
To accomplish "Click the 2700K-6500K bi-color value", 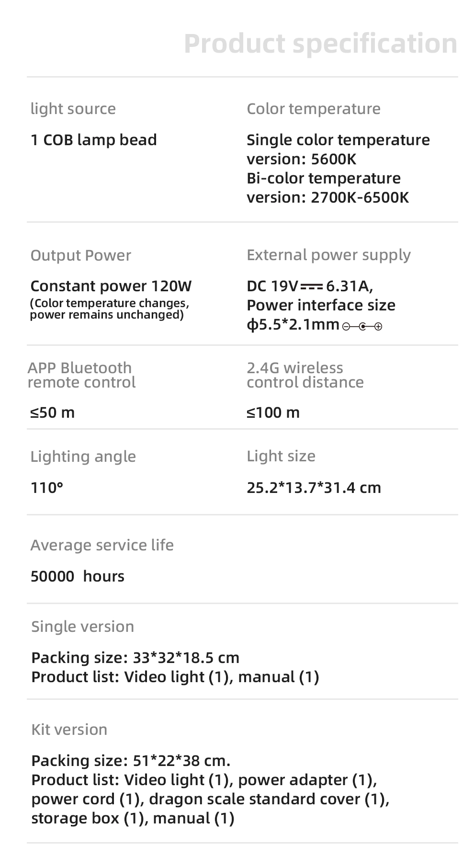I will point(360,197).
